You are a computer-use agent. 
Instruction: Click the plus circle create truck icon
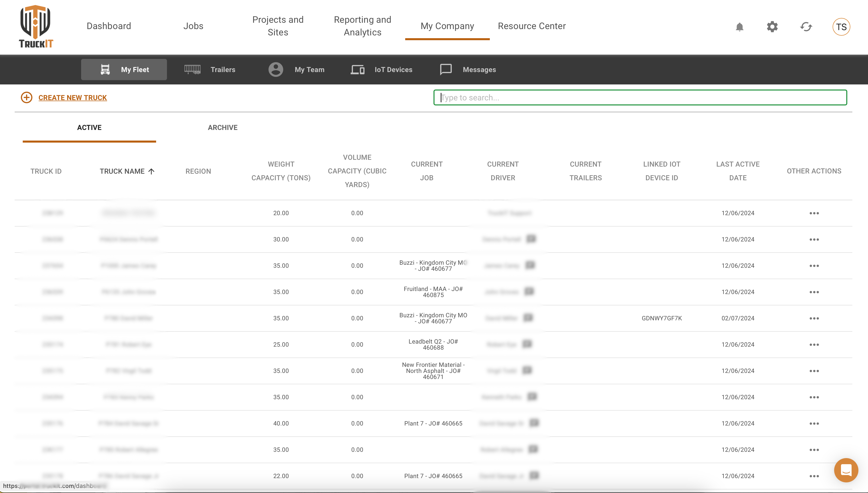click(x=26, y=98)
